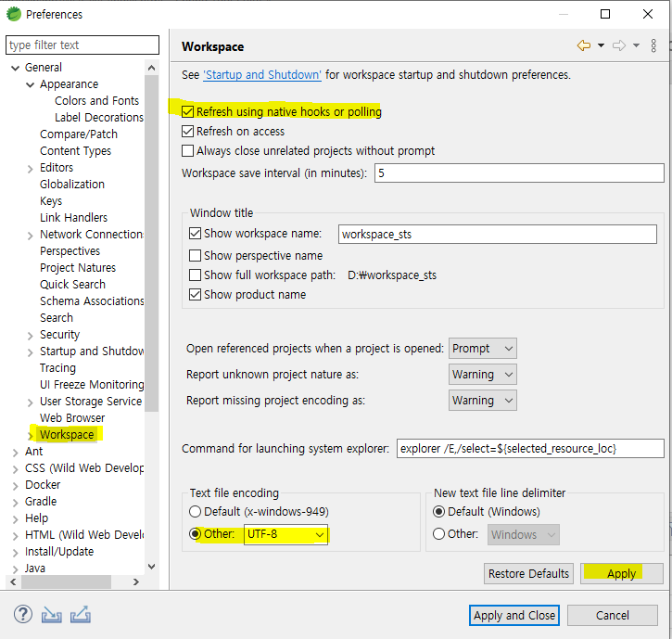Click the workspace name text field
Viewport: 672px width, 639px height.
point(497,234)
